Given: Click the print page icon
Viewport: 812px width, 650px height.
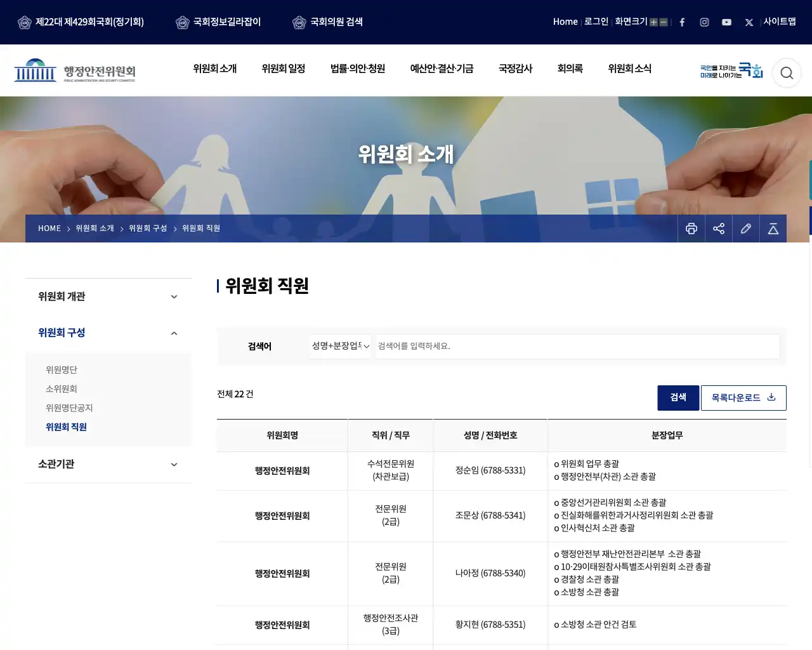Looking at the screenshot, I should pos(691,229).
